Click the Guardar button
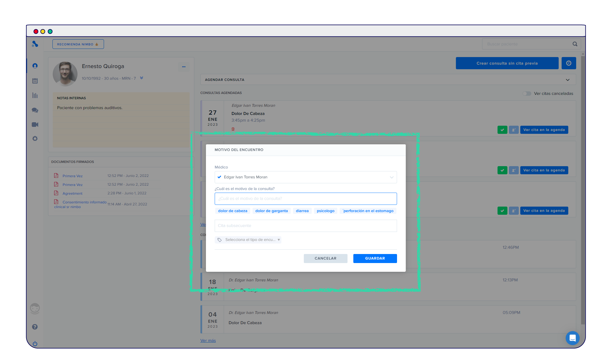612x364 pixels. point(375,258)
